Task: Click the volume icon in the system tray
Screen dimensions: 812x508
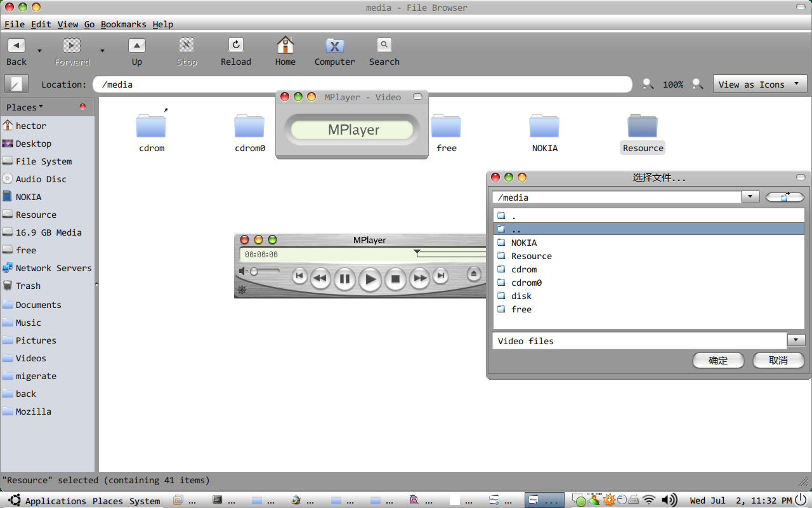Action: click(669, 500)
